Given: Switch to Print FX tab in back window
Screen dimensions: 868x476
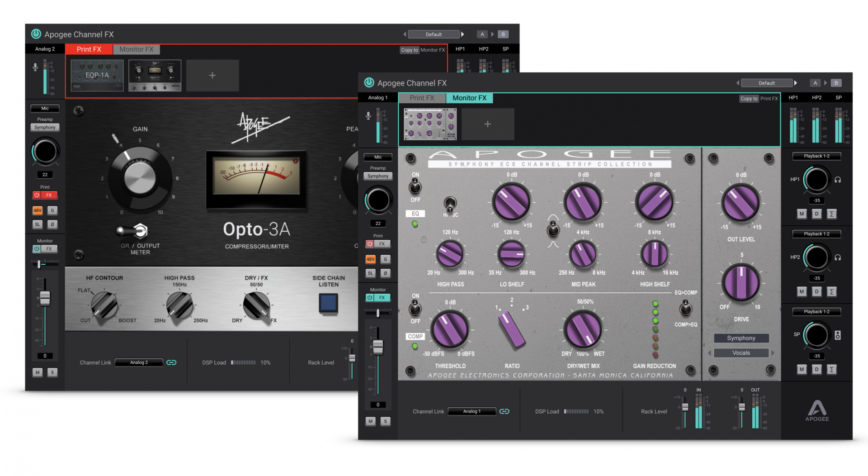Looking at the screenshot, I should coord(89,49).
